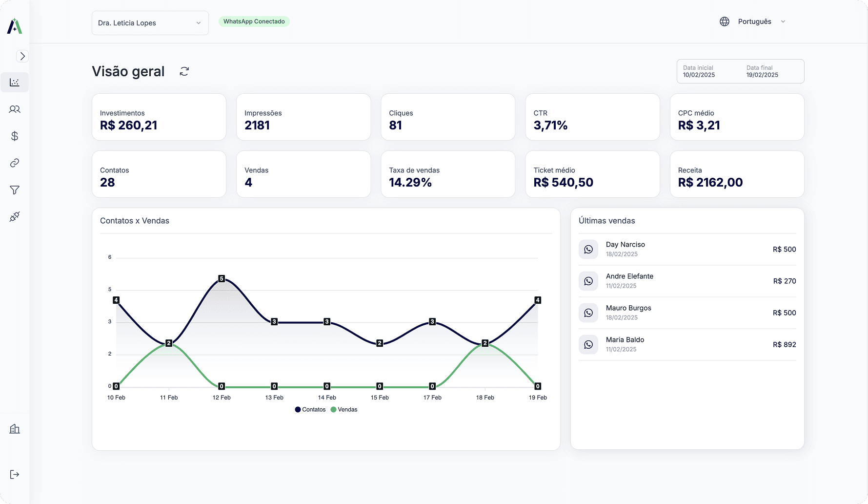The width and height of the screenshot is (868, 504).
Task: Toggle the Vendas series in chart legend
Action: 344,410
